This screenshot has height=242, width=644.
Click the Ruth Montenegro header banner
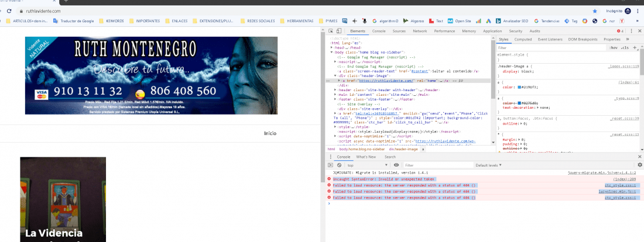click(x=151, y=75)
